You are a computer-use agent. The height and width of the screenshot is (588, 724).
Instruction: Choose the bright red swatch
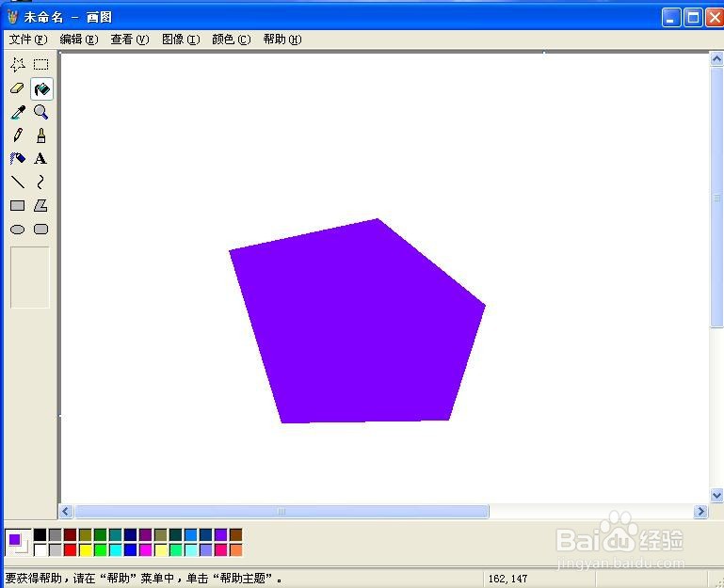point(71,549)
